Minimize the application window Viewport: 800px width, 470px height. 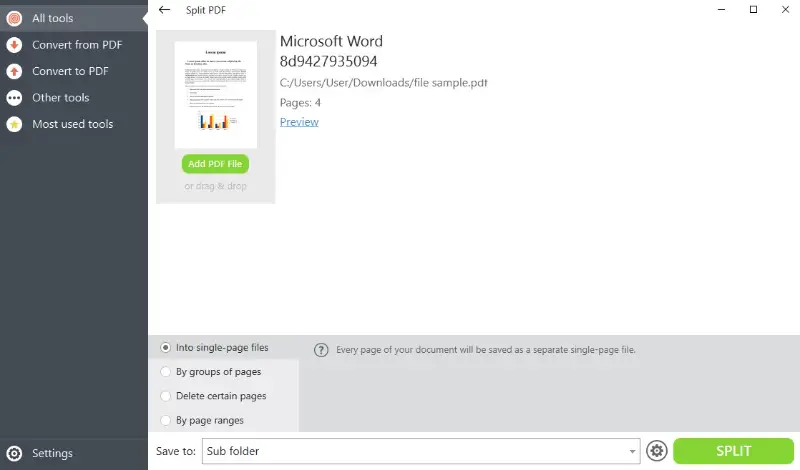pos(721,10)
